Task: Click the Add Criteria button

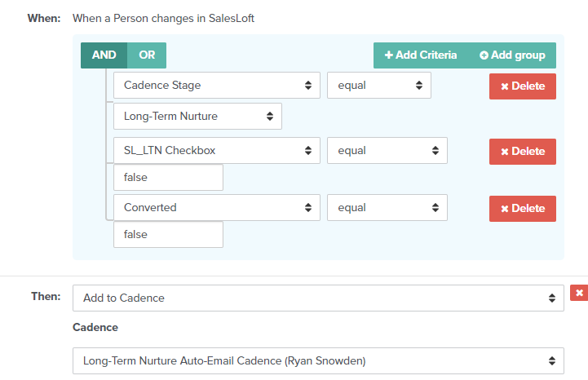Action: click(420, 55)
